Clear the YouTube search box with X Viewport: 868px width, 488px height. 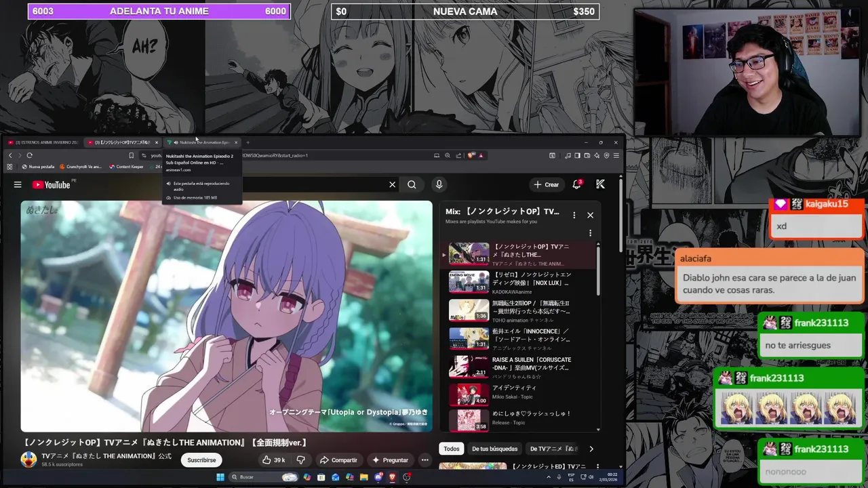[392, 184]
